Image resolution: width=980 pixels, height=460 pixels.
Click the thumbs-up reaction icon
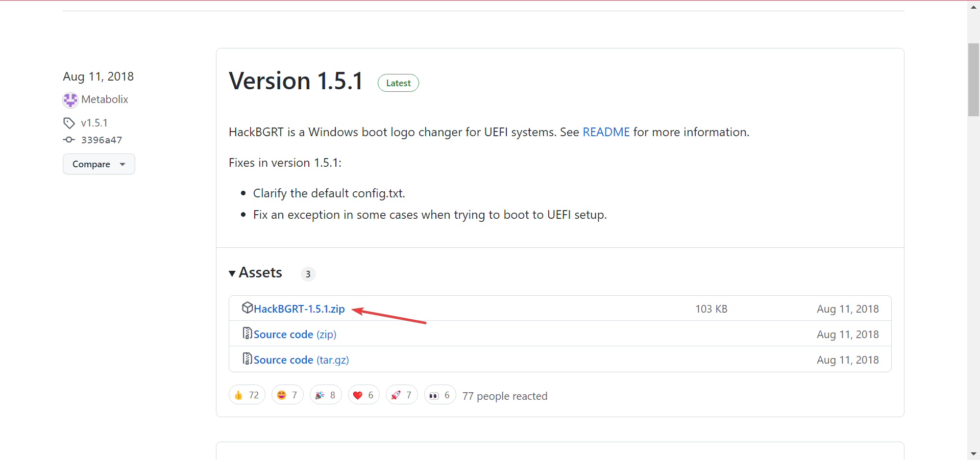pos(239,395)
